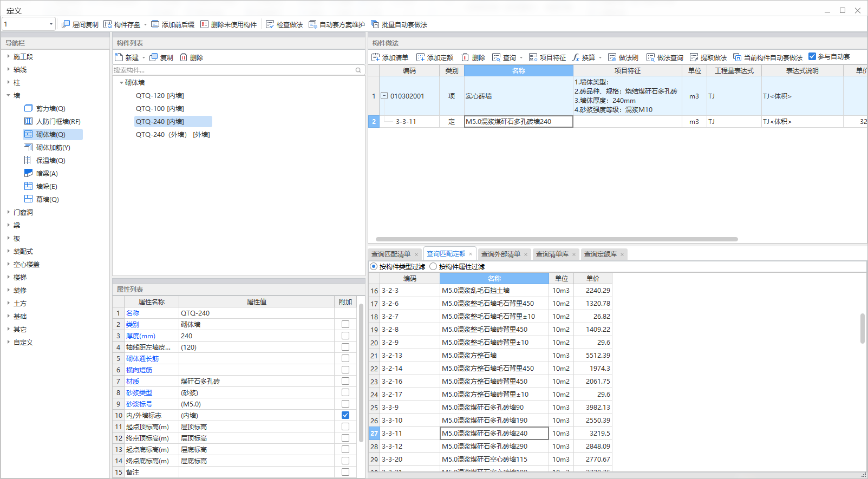Select 暗梁(A) in the navigation tree

click(47, 174)
